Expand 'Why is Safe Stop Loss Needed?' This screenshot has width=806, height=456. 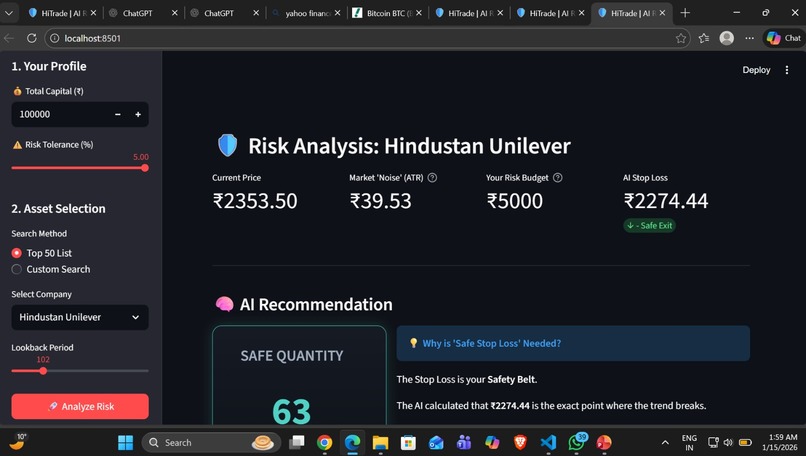coord(573,343)
